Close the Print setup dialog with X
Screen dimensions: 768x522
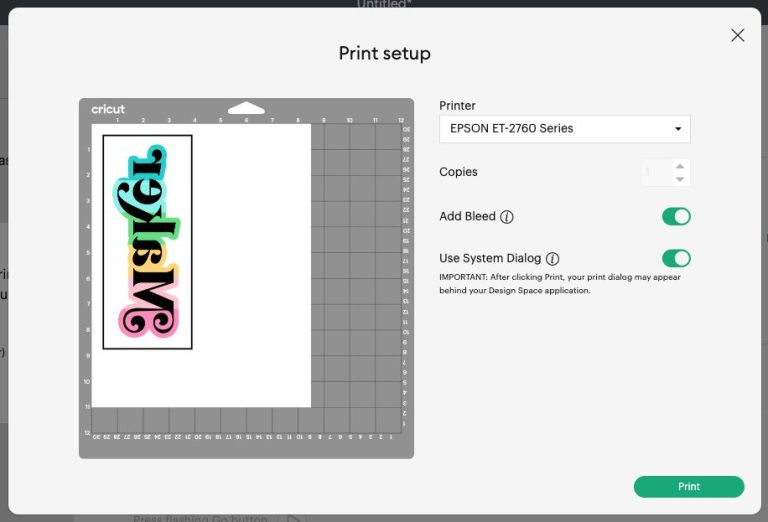[x=738, y=35]
